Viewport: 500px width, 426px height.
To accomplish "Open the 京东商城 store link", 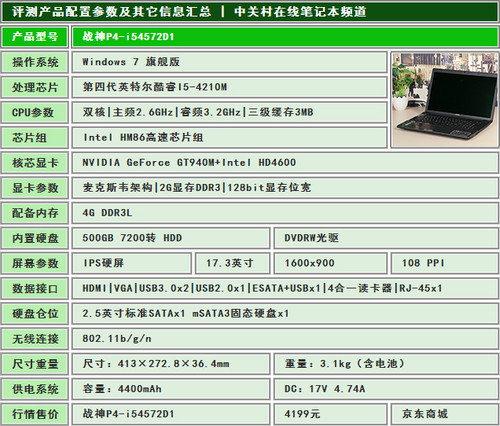I will (x=425, y=414).
